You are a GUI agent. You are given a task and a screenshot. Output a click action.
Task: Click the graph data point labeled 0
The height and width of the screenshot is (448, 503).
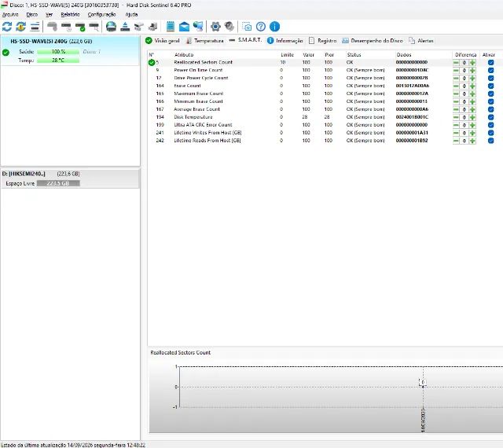[423, 382]
